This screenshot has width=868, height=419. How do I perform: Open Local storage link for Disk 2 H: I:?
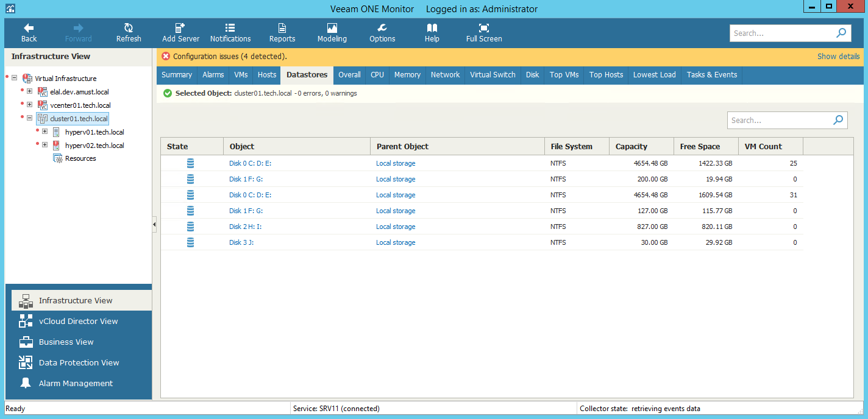coord(396,227)
